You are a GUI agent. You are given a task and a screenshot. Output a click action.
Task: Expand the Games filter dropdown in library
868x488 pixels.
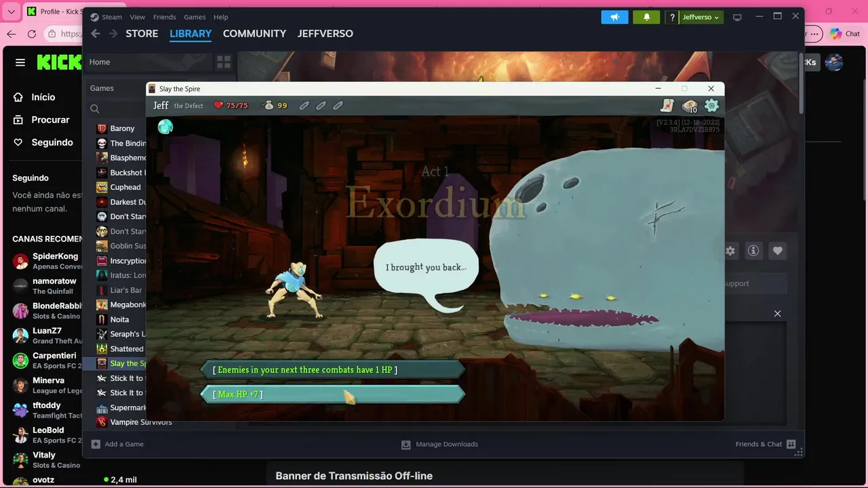click(x=102, y=88)
